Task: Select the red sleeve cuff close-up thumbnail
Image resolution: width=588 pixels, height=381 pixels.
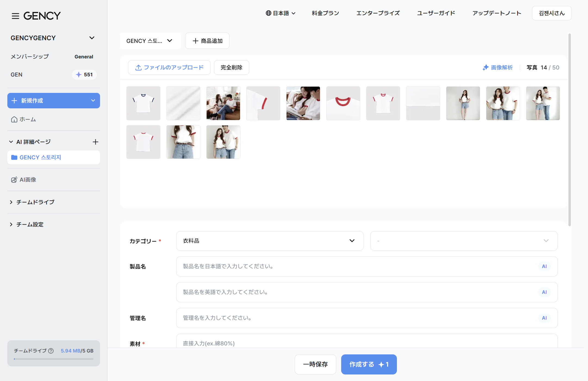Action: [x=263, y=103]
